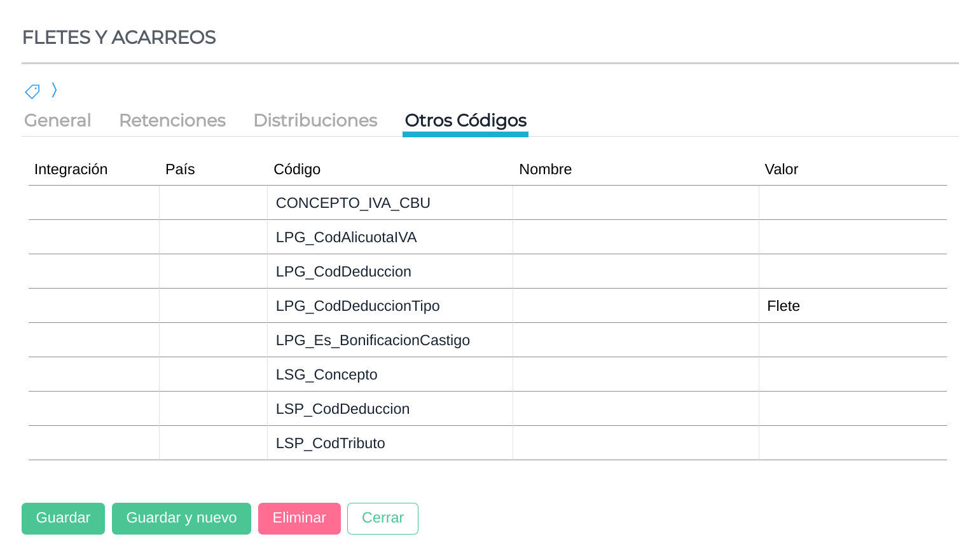Click the Código column header
Screen dimensions: 959x560
click(297, 169)
